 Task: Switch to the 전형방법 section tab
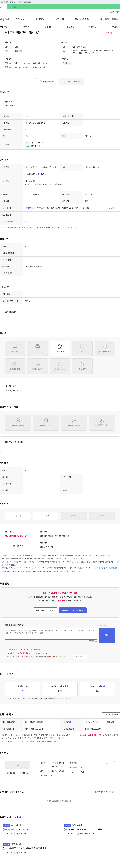point(93,27)
